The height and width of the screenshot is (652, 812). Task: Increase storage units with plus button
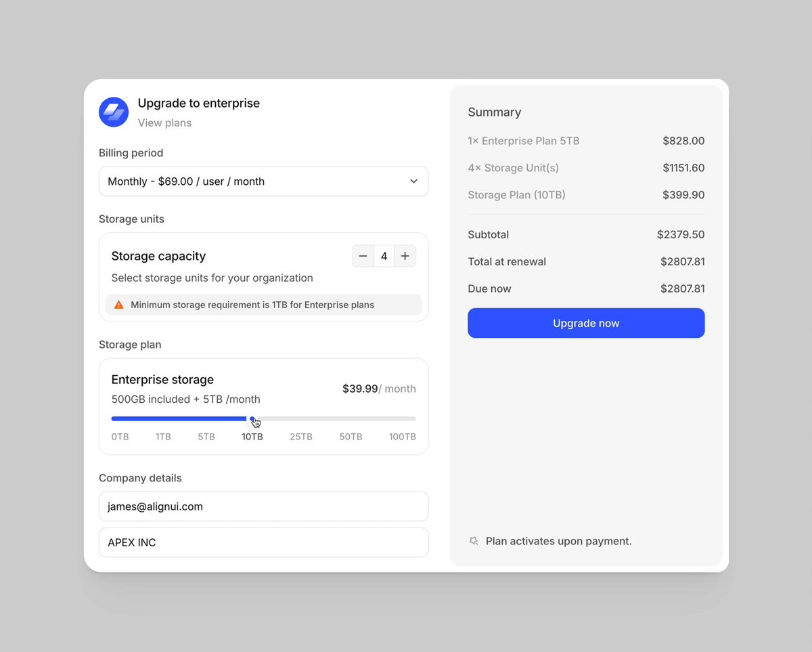pos(405,256)
